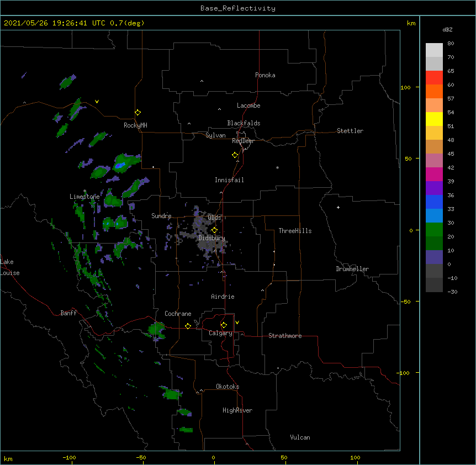Viewport: 476px width, 465px height.
Task: Click the Blackfalds city label
Action: point(244,123)
